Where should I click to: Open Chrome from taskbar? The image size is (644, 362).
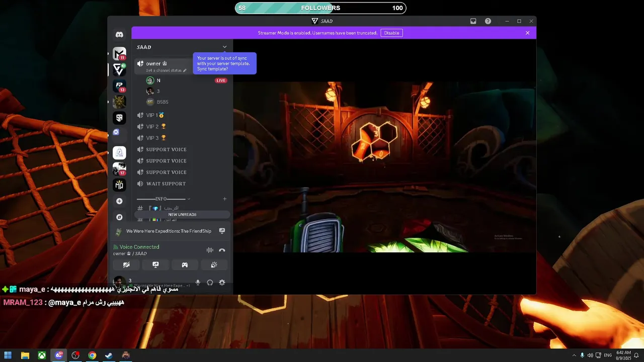click(92, 355)
